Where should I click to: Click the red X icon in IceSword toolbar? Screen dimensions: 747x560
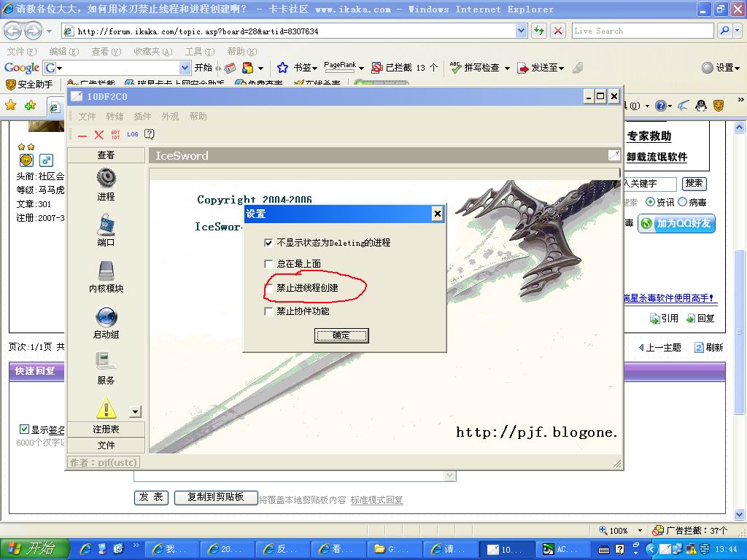(98, 135)
